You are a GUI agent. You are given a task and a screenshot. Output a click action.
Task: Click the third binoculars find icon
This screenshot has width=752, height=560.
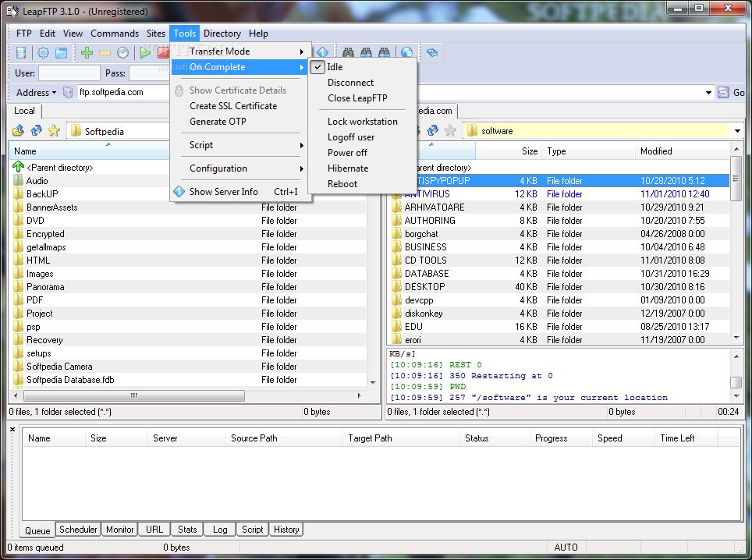coord(384,52)
